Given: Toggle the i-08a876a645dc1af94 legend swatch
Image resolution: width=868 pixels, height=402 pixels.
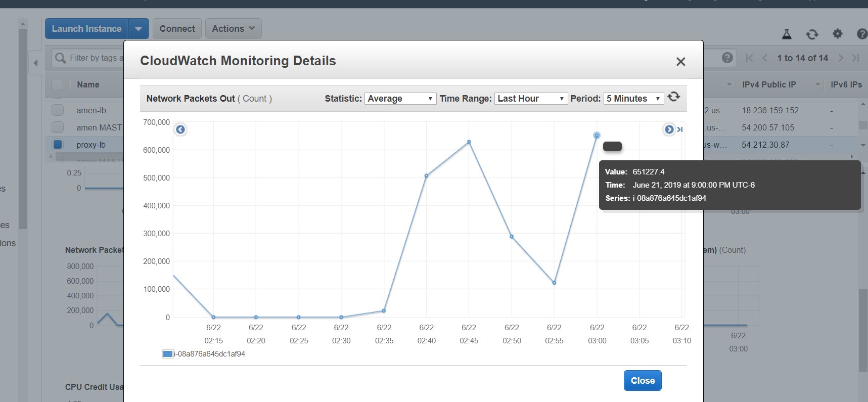Looking at the screenshot, I should pyautogui.click(x=168, y=354).
